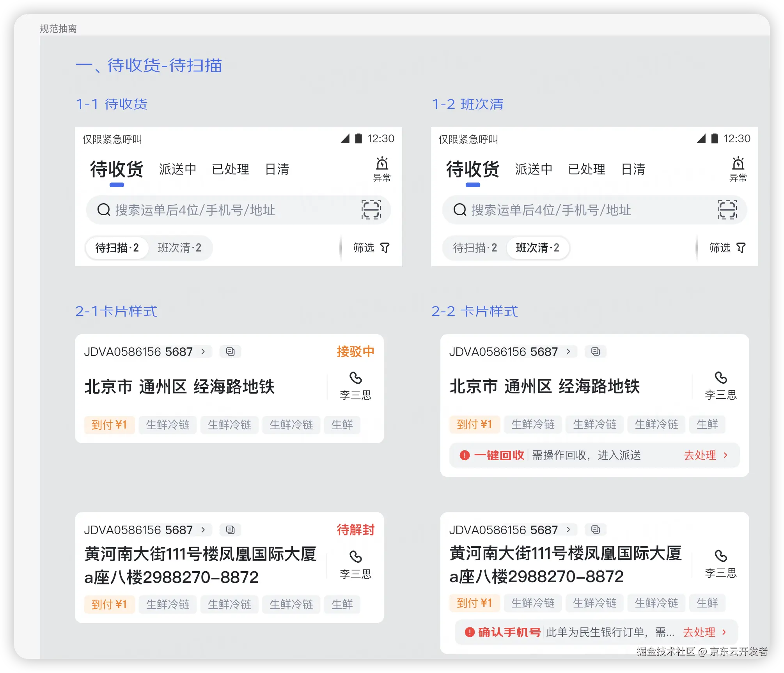The image size is (784, 673).
Task: Click the 筛选 filter funnel in left panel
Action: [x=385, y=248]
